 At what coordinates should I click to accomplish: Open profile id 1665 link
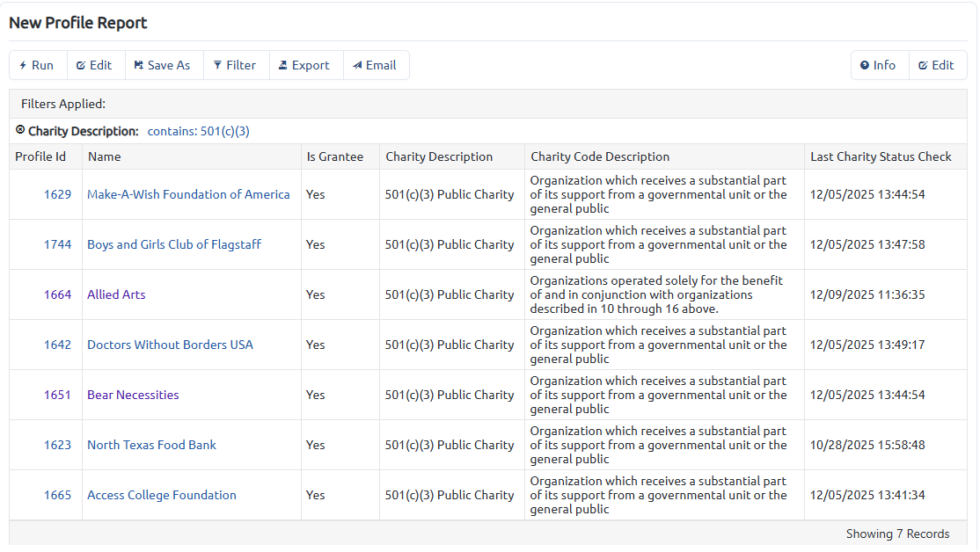pyautogui.click(x=57, y=495)
